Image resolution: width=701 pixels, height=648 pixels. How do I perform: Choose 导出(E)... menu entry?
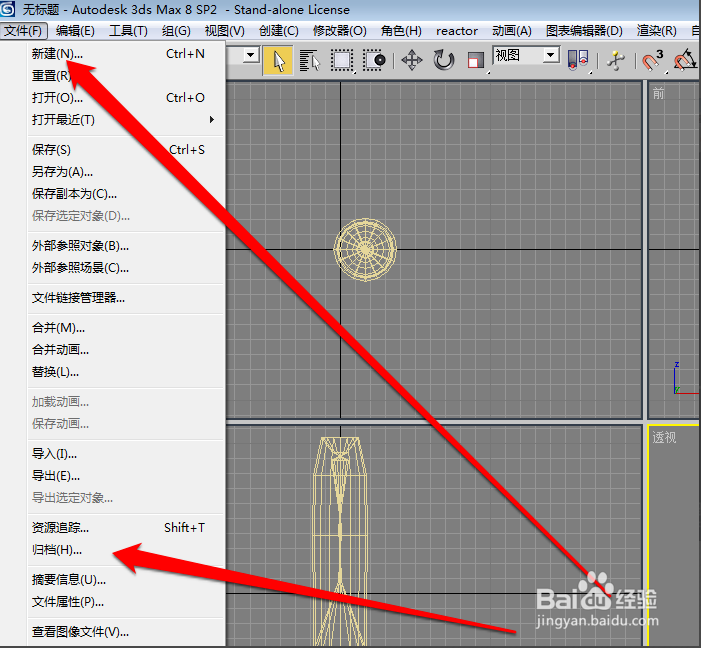click(x=126, y=476)
